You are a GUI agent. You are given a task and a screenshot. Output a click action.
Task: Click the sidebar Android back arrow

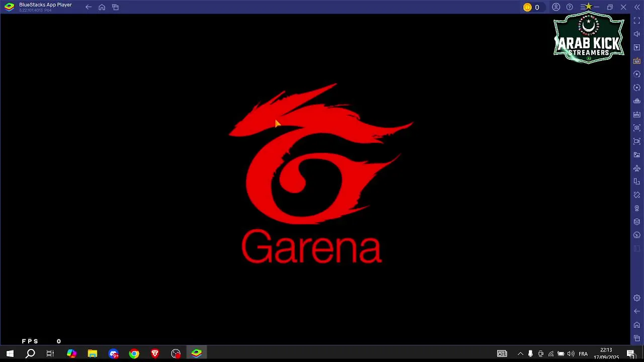(637, 311)
